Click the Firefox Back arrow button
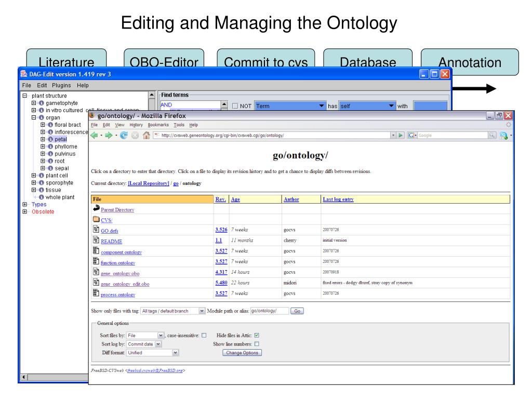The image size is (532, 399). point(94,136)
